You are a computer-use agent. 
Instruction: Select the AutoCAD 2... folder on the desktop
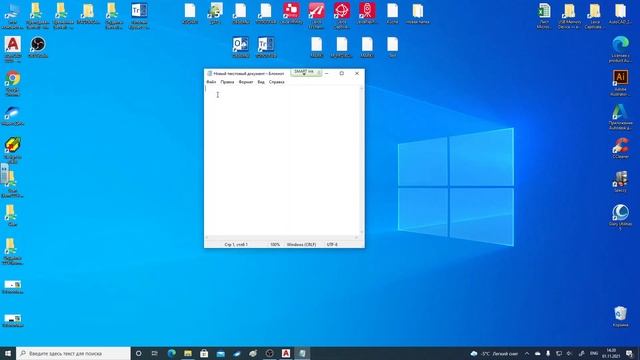pos(620,13)
